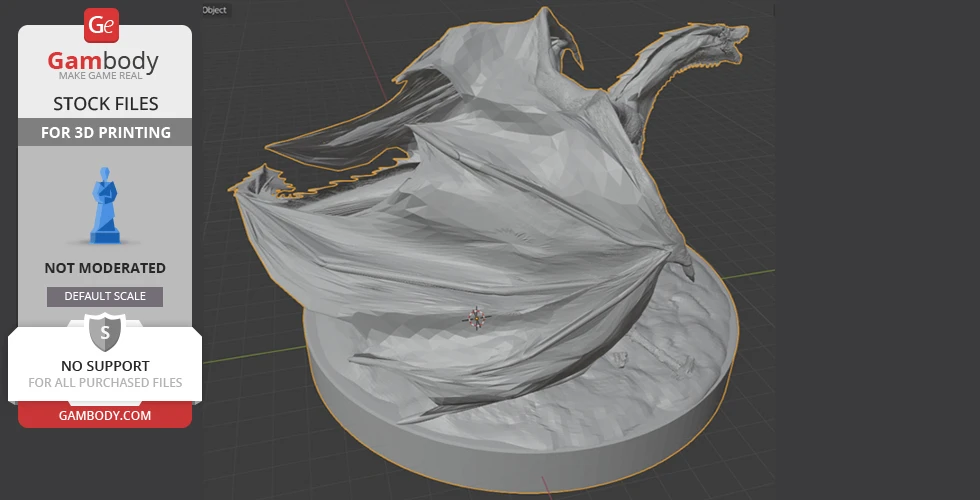Click the red Ge logo badge

103,24
